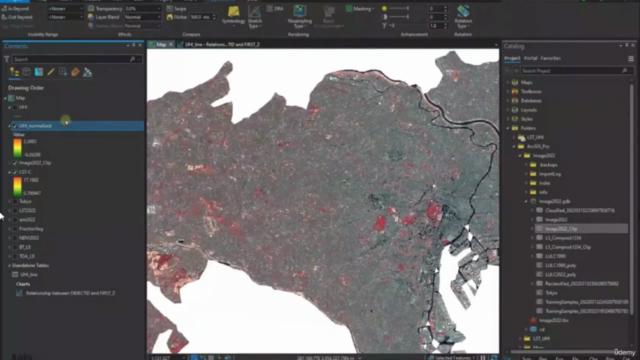Toggle the UHI layer checkbox
The image size is (640, 360).
coord(15,107)
